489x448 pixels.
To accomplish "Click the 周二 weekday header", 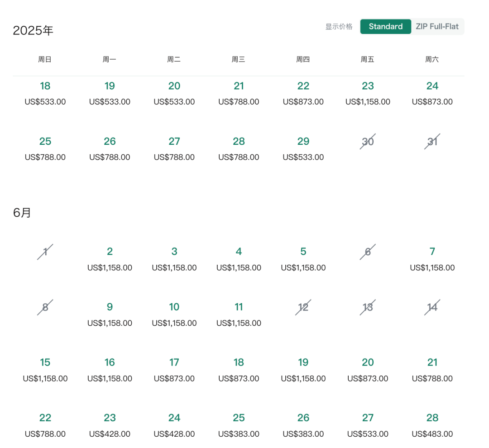I will (174, 59).
